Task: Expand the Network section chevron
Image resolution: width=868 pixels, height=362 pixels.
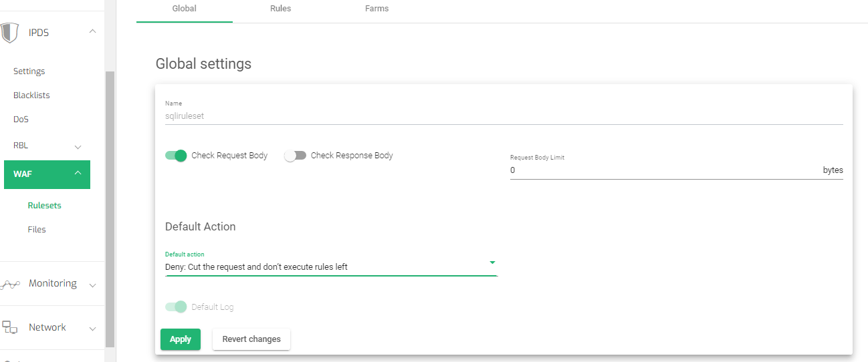Action: tap(92, 329)
